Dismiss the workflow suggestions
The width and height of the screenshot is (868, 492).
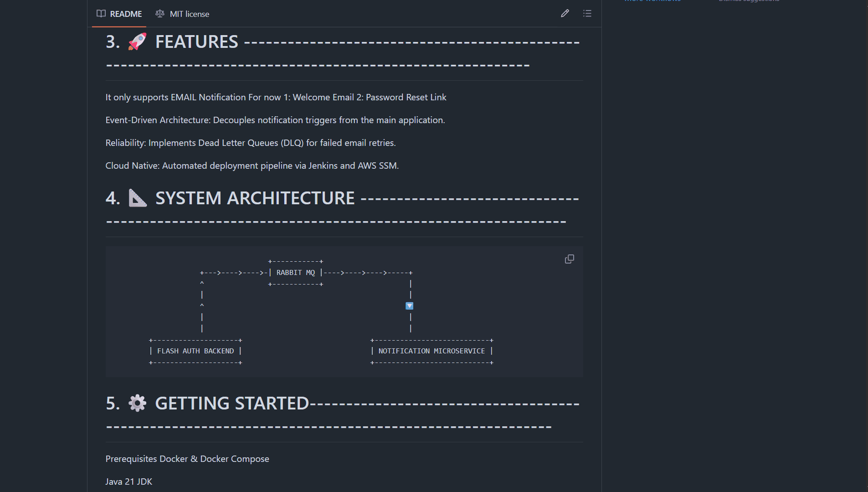click(749, 1)
